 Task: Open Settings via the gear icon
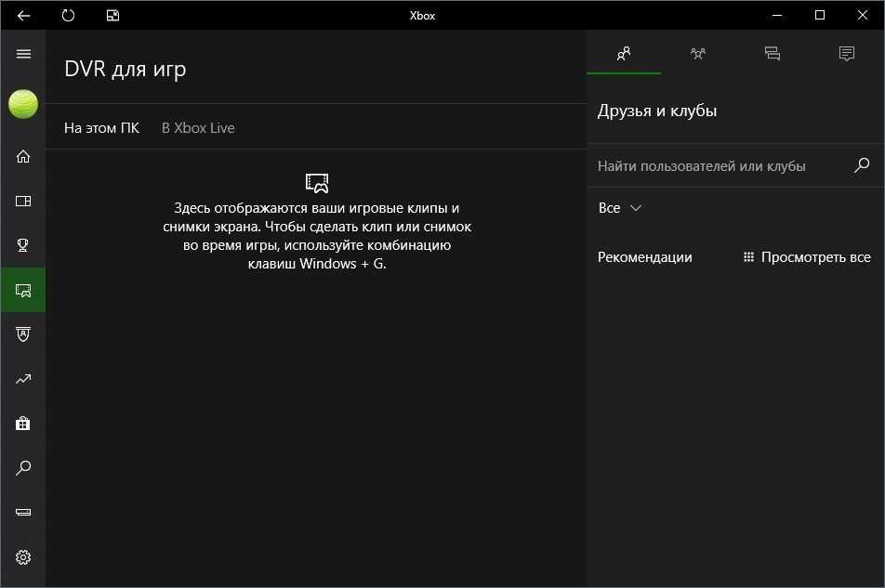pos(23,557)
